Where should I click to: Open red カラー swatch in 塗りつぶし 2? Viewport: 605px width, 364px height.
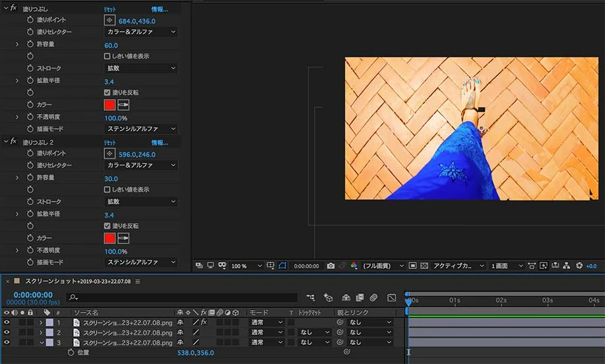[110, 238]
